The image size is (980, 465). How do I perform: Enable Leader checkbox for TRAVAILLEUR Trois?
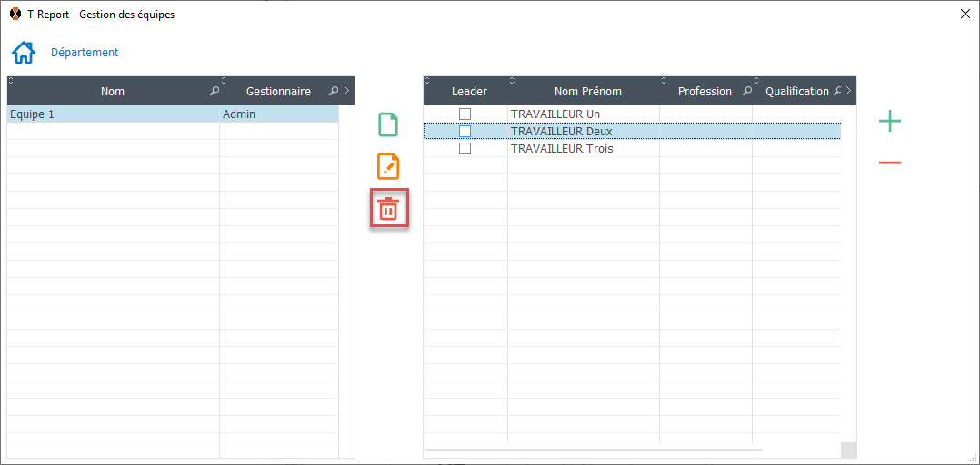[x=465, y=148]
